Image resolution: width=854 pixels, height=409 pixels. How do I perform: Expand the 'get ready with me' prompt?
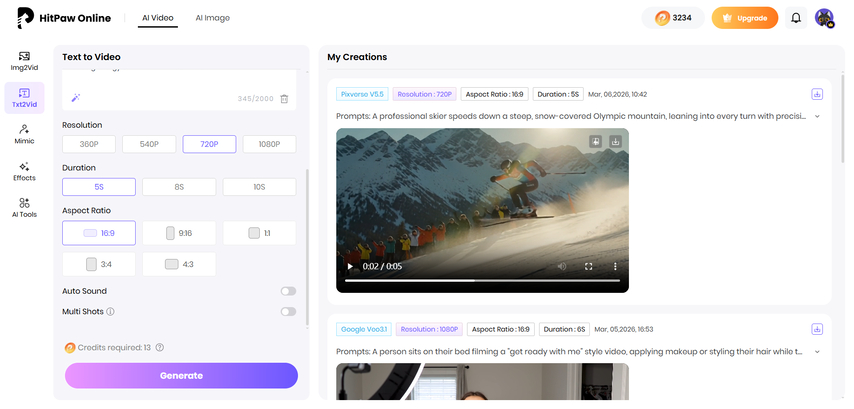point(817,352)
